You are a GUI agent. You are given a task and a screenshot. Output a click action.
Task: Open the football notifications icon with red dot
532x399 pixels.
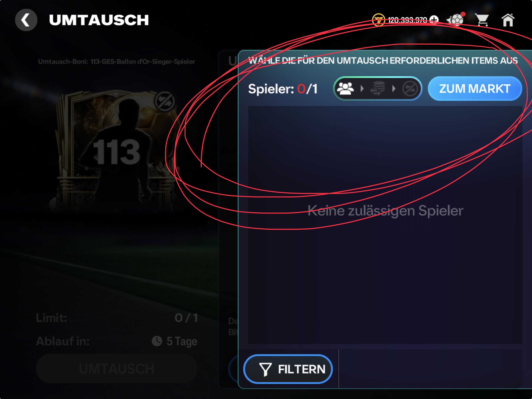pyautogui.click(x=456, y=19)
